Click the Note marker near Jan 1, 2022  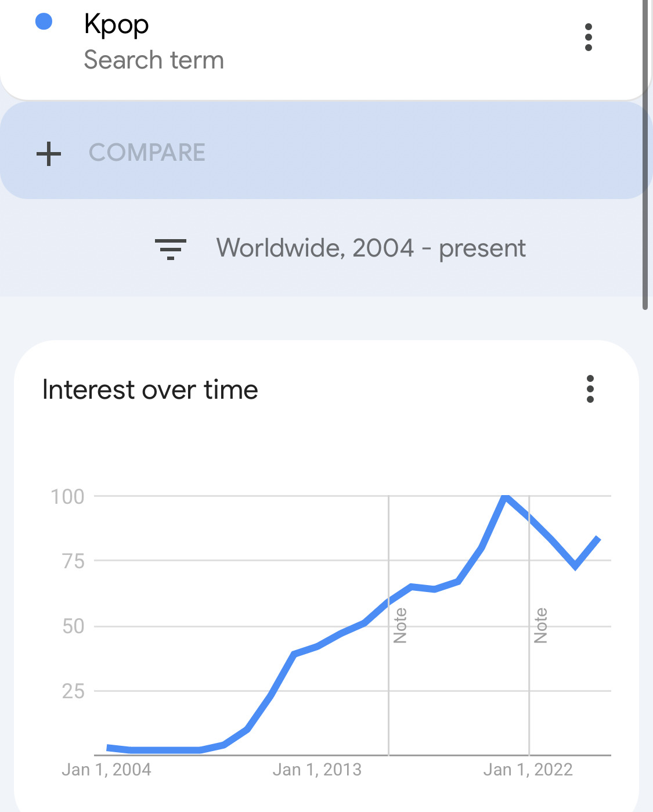point(540,626)
